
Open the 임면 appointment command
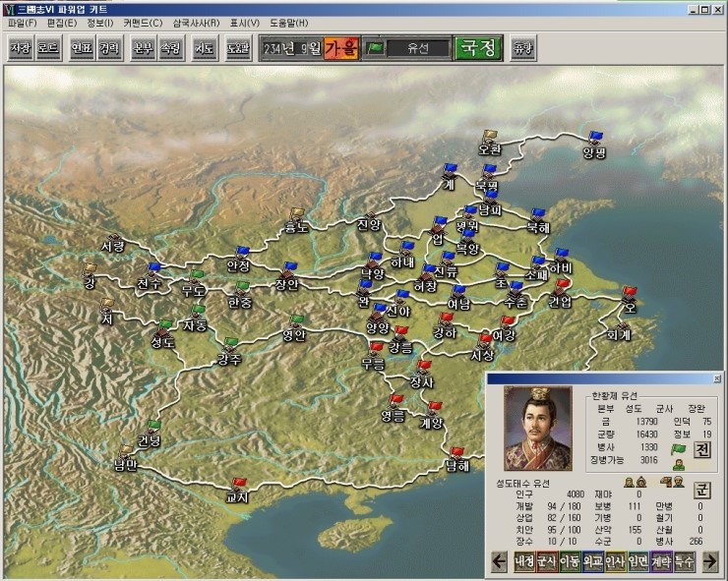(x=637, y=561)
